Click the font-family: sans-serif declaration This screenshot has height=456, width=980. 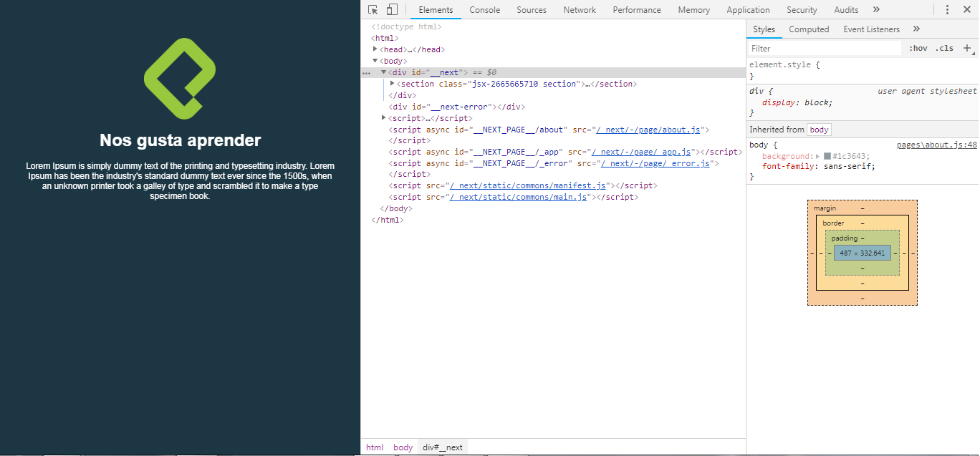click(819, 167)
